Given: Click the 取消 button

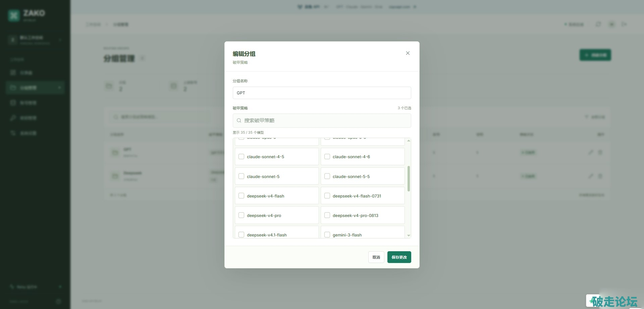Looking at the screenshot, I should [376, 257].
